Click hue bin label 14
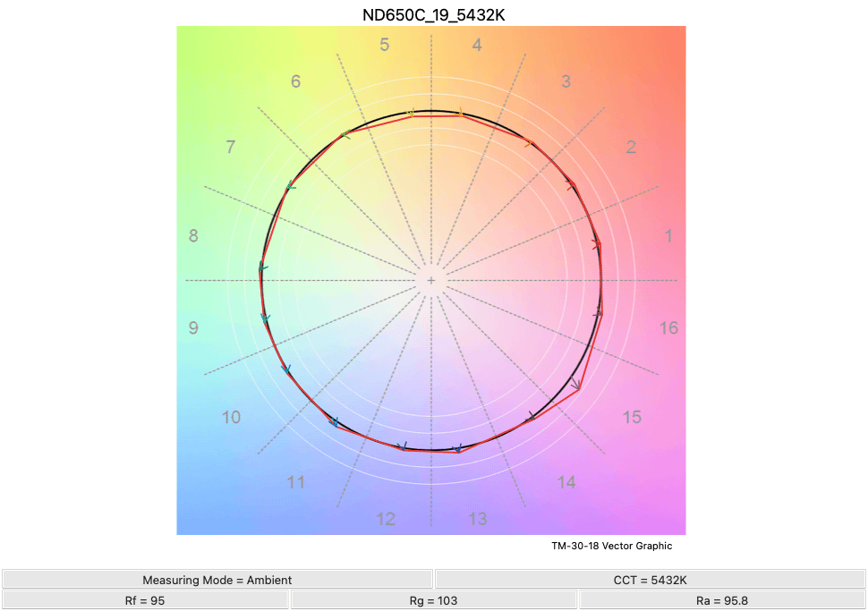The width and height of the screenshot is (868, 611). coord(566,482)
